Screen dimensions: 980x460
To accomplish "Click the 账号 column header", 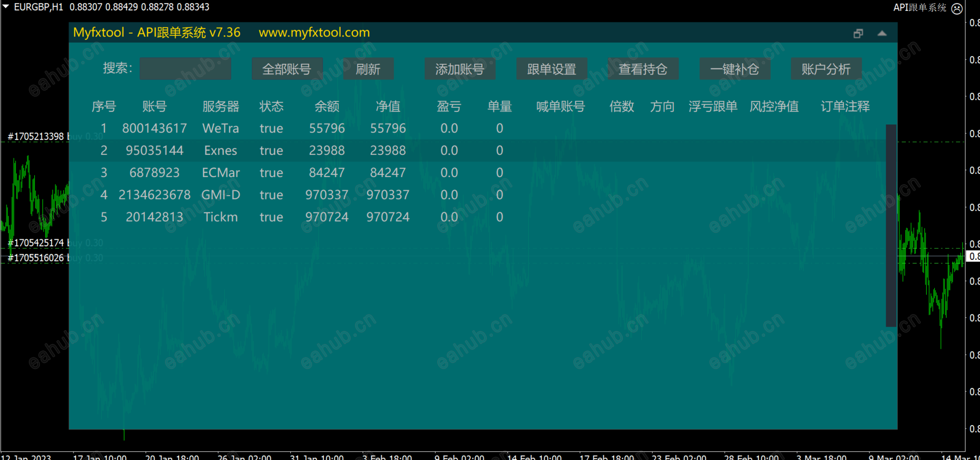I will coord(155,106).
